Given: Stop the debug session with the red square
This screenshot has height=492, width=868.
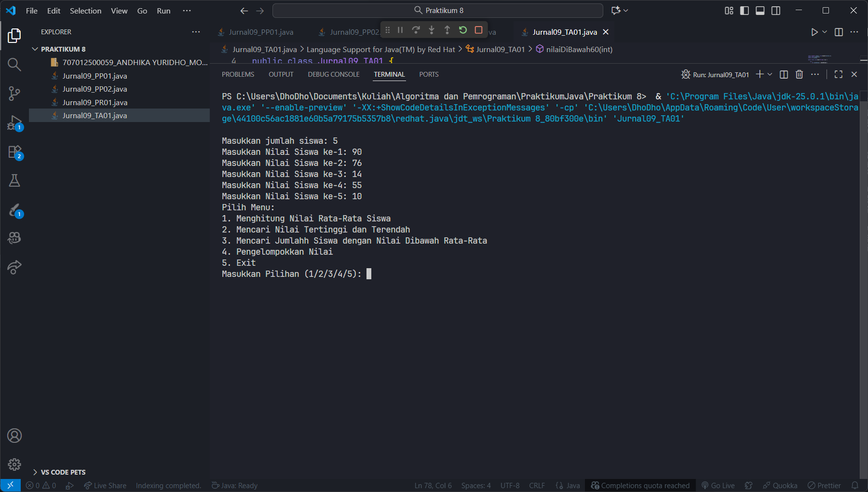Looking at the screenshot, I should point(478,30).
